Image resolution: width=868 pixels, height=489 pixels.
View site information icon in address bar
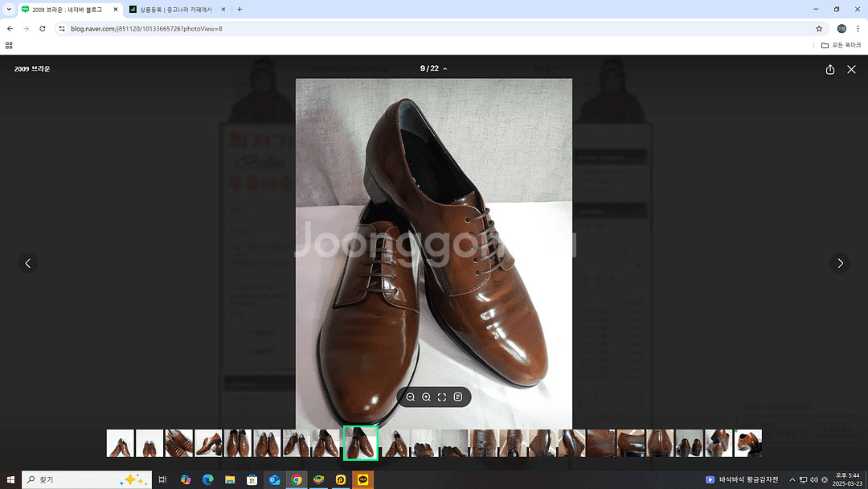62,29
